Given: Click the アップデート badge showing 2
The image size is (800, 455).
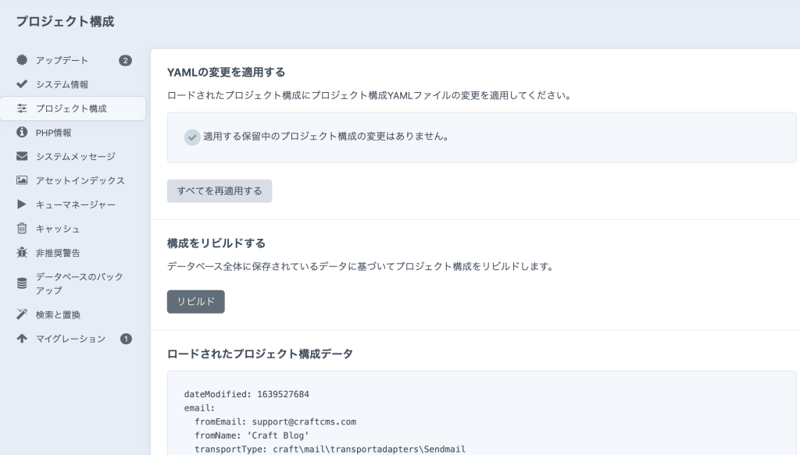Looking at the screenshot, I should [125, 60].
